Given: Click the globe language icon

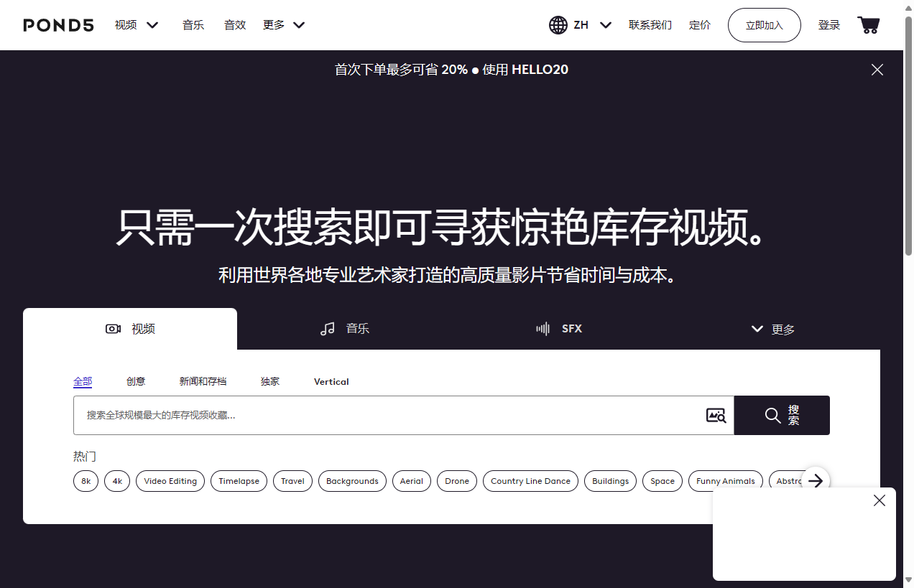Looking at the screenshot, I should click(x=558, y=25).
